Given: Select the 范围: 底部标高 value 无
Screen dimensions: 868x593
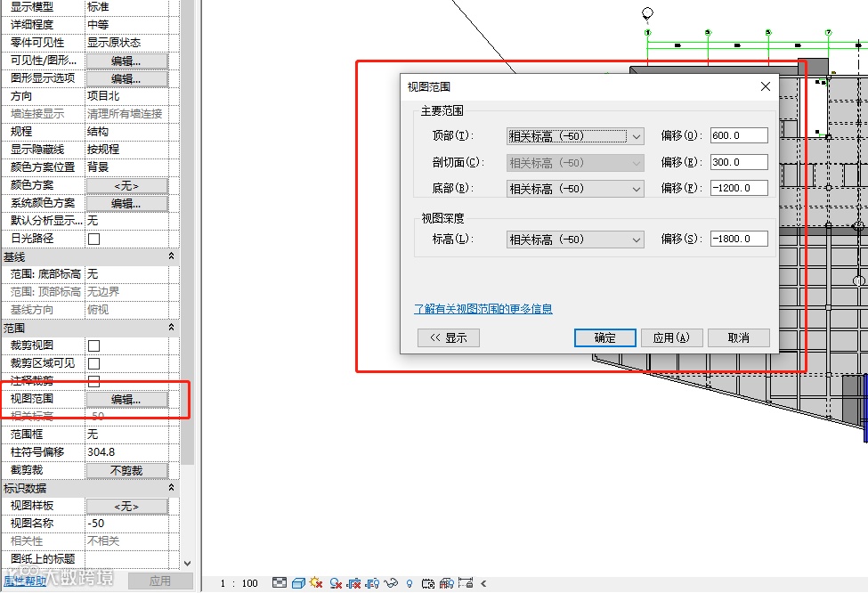Looking at the screenshot, I should (x=126, y=274).
